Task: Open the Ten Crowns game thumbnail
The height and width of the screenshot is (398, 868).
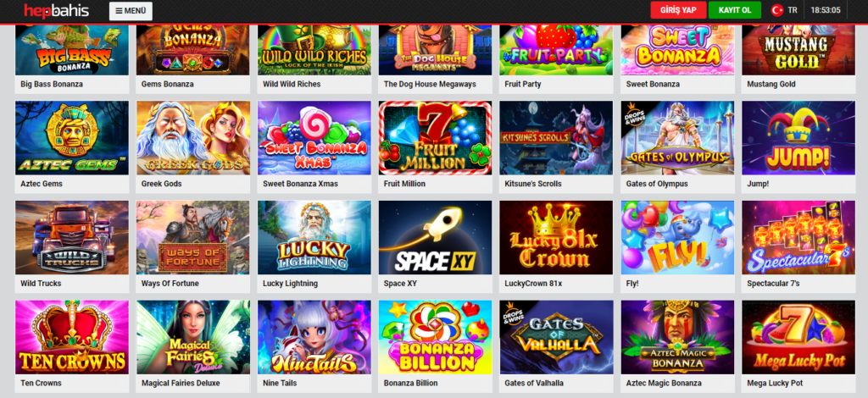Action: [72, 337]
